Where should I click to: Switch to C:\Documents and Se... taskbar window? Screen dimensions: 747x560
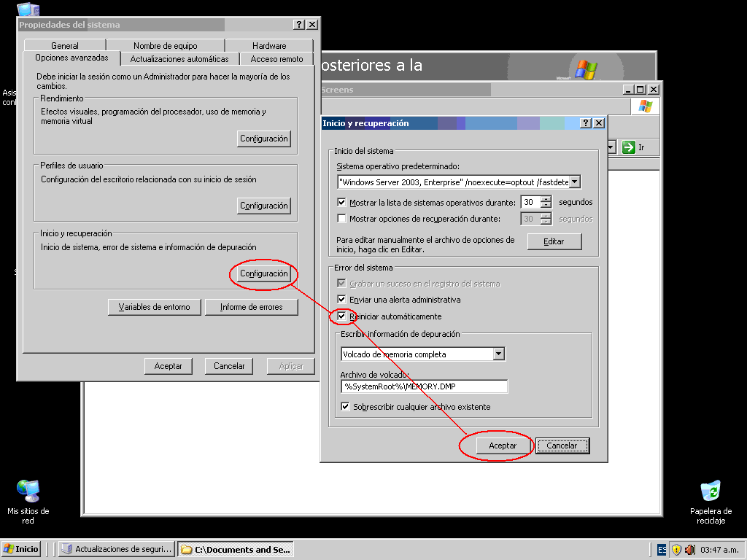pyautogui.click(x=236, y=549)
